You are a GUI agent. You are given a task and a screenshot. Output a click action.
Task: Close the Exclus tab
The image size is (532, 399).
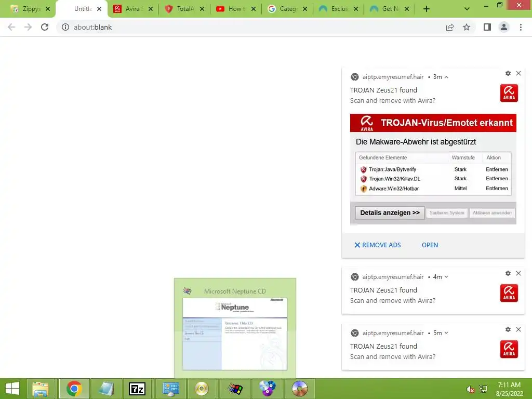356,9
